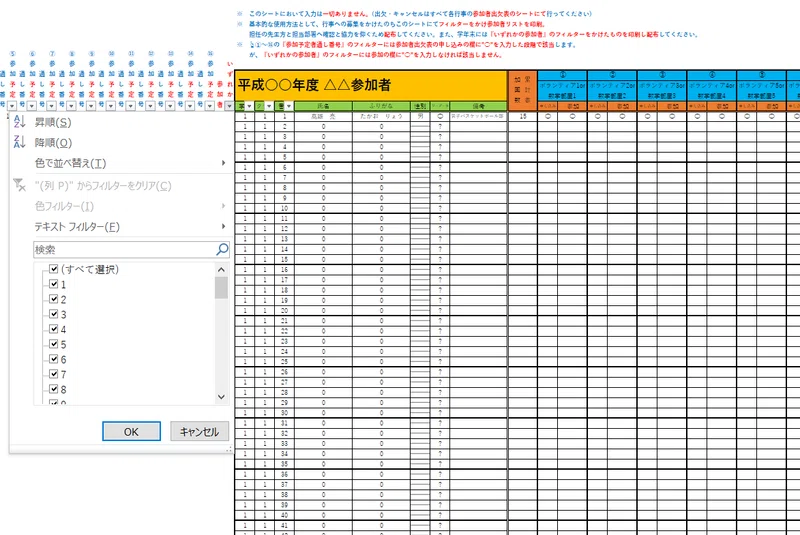Viewport: 800px width, 535px height.
Task: Open filter dropdown under column ⑭
Action: 190,106
